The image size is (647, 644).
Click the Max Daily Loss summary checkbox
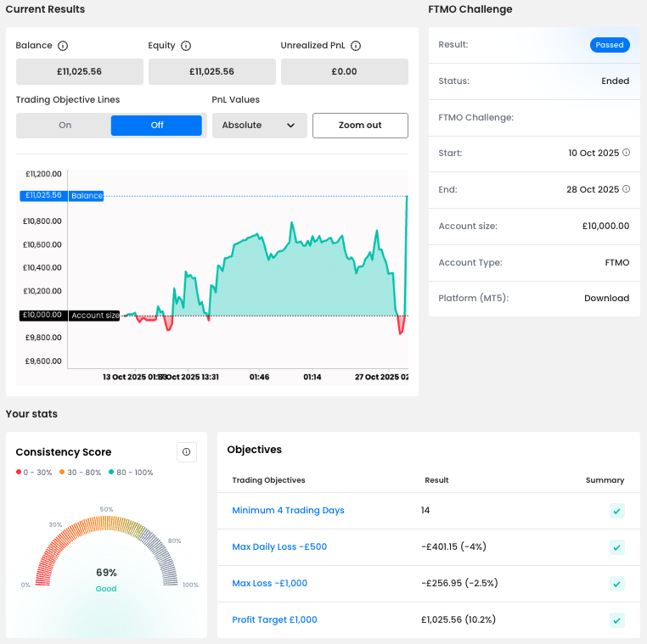coord(617,547)
